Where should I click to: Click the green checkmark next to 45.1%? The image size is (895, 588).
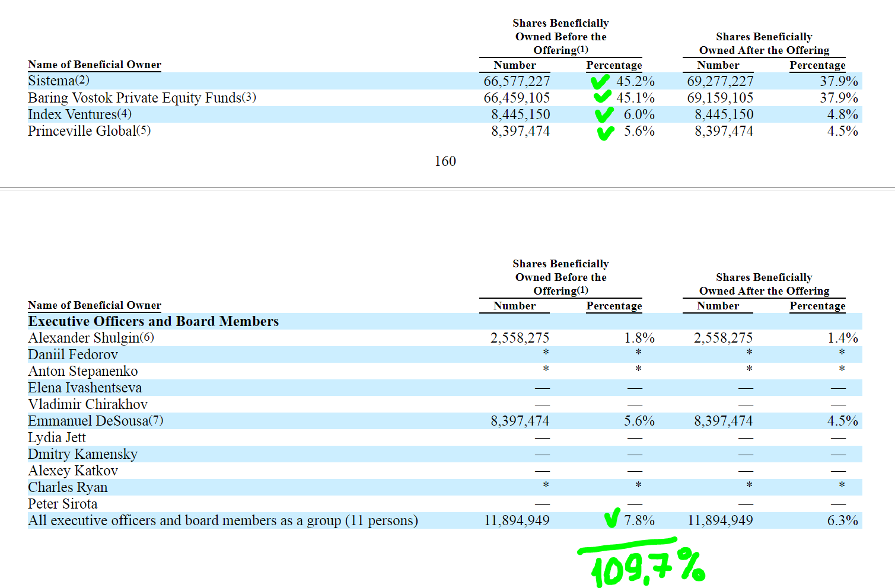pos(602,97)
